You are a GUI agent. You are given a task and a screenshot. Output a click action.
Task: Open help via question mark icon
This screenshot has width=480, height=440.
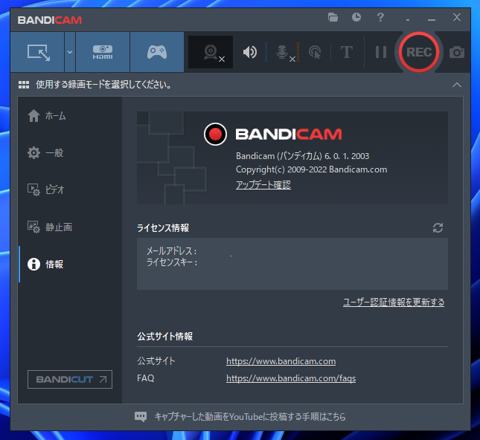click(x=380, y=17)
